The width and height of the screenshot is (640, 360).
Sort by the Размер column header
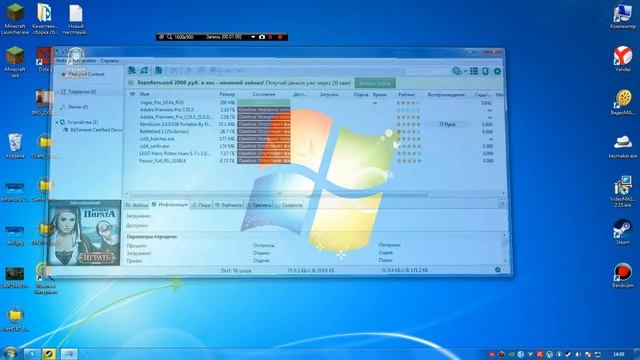(227, 94)
